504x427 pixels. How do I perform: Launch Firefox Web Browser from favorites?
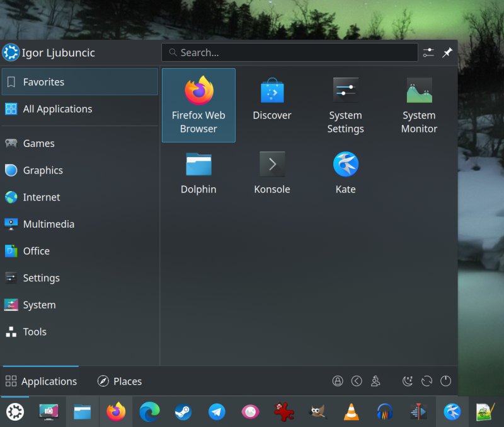(x=198, y=105)
